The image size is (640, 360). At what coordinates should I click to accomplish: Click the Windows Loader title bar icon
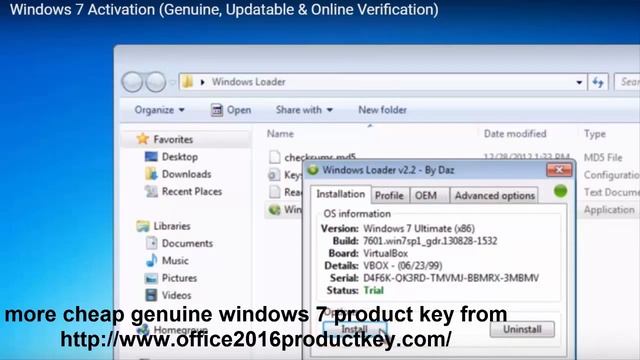coord(313,170)
